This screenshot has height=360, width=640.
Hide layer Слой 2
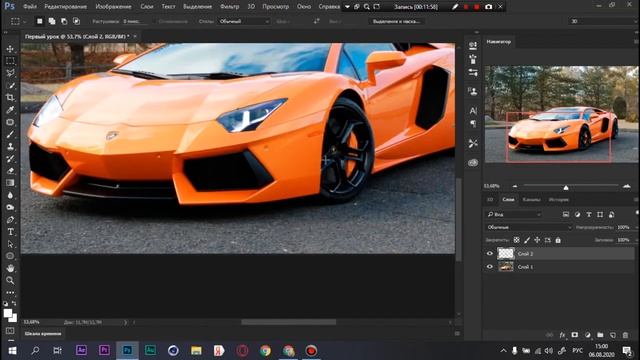click(490, 253)
